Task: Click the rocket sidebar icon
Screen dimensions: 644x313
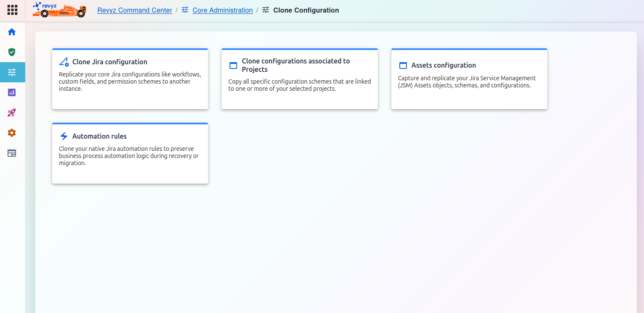Action: click(12, 113)
